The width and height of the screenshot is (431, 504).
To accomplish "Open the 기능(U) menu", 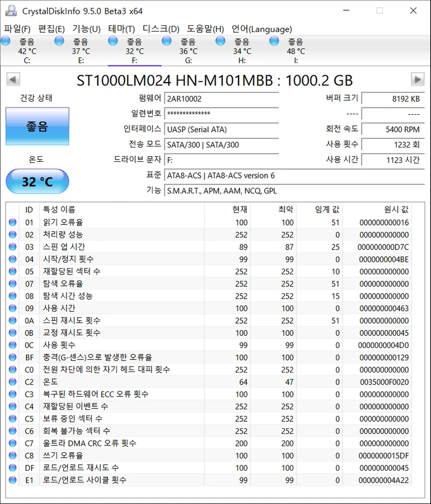I will point(86,29).
